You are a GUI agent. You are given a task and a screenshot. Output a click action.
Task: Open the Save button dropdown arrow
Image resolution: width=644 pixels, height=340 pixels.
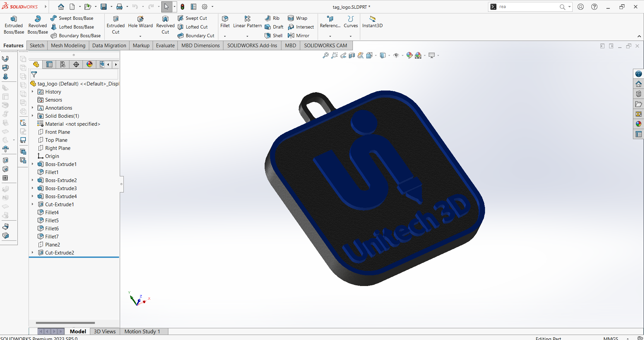coord(111,7)
